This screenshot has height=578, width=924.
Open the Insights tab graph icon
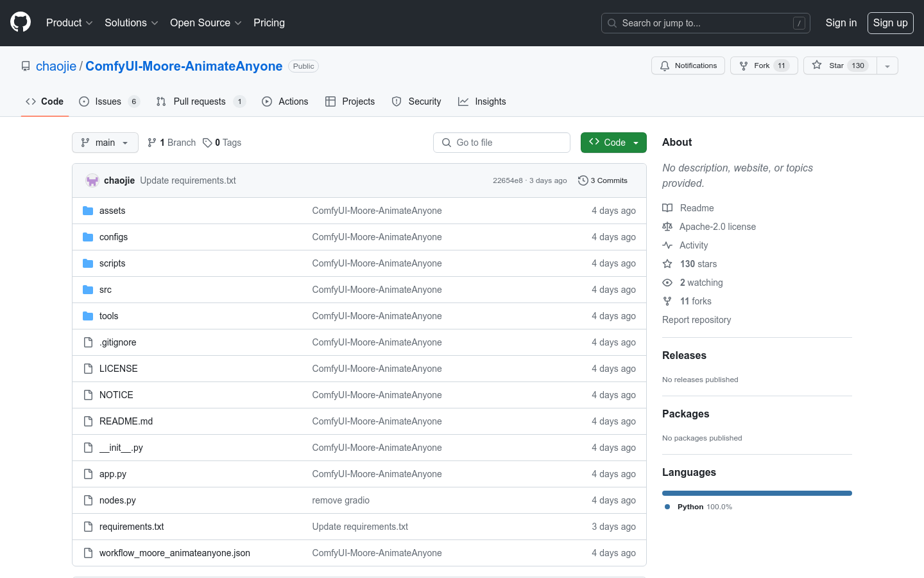[x=463, y=101]
